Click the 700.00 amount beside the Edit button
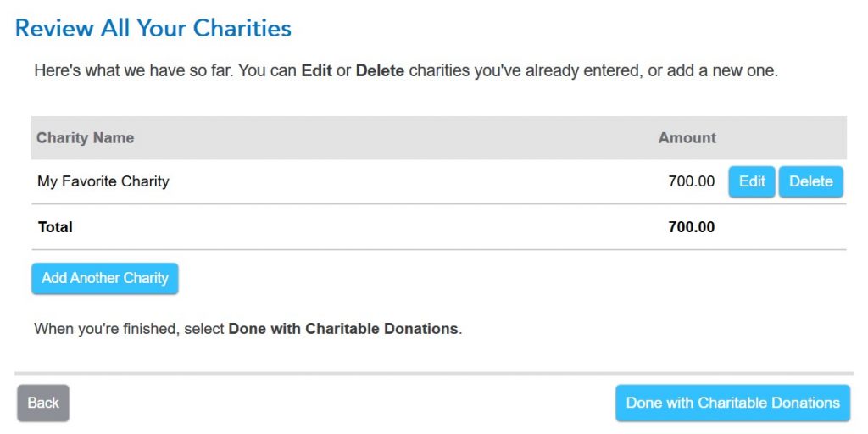Viewport: 868px width, 434px height. point(692,181)
